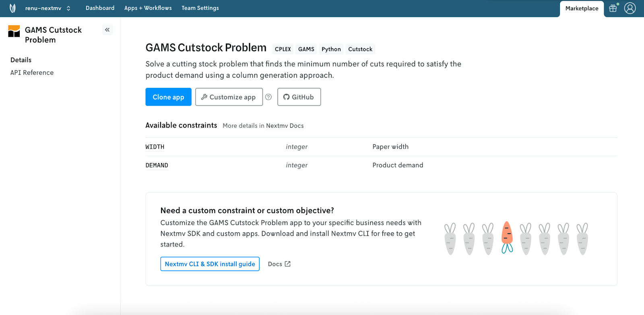The width and height of the screenshot is (644, 315).
Task: Select 'Product demand' description text
Action: (398, 165)
